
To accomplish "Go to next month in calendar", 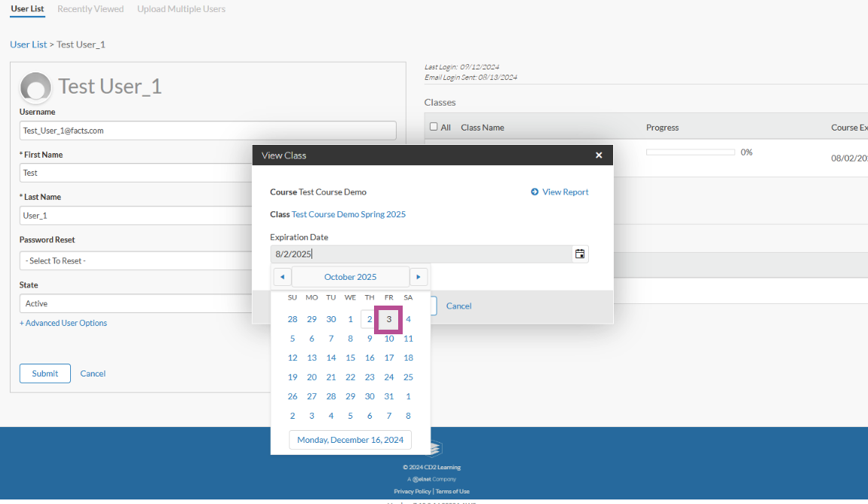I will coord(419,277).
